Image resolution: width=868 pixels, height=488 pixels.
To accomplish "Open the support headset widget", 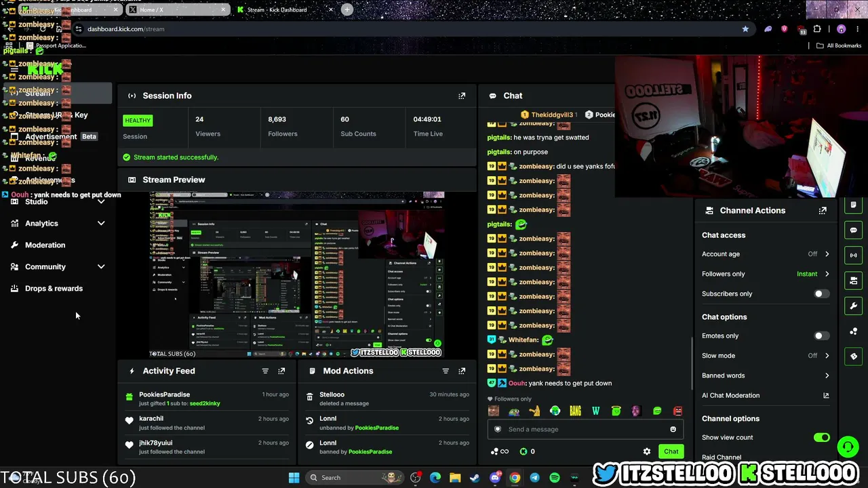I will tap(848, 447).
